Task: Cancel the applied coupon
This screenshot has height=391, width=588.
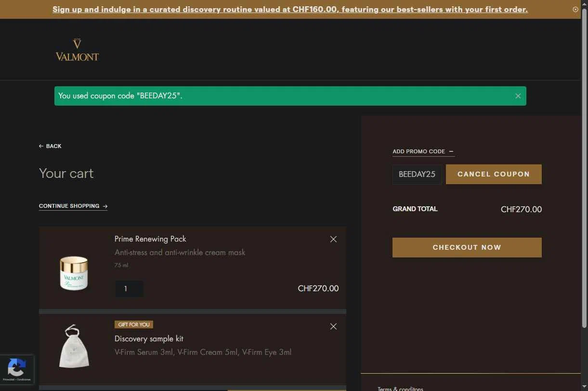Action: coord(494,174)
